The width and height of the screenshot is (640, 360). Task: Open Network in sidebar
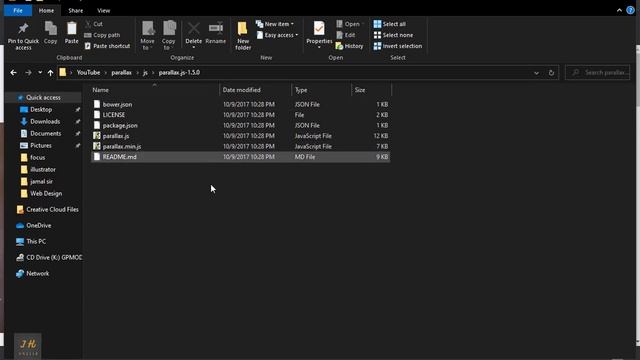tap(38, 273)
